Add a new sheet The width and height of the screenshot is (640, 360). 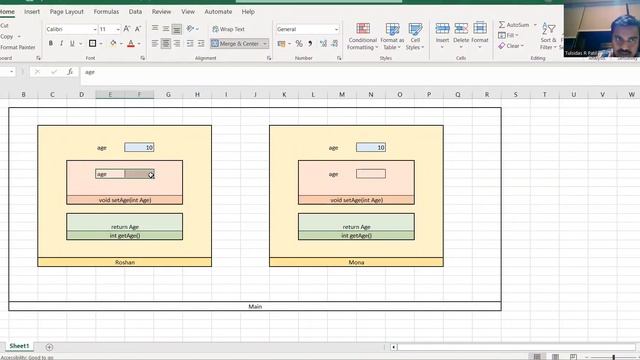pyautogui.click(x=49, y=347)
